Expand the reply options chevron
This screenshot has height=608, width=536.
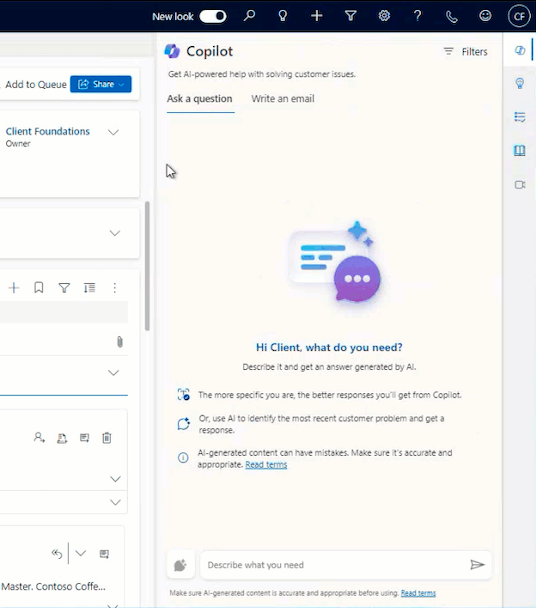tap(81, 553)
